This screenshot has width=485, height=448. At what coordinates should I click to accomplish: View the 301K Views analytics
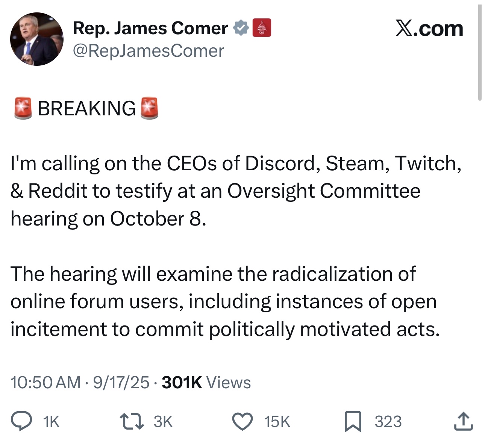click(206, 383)
